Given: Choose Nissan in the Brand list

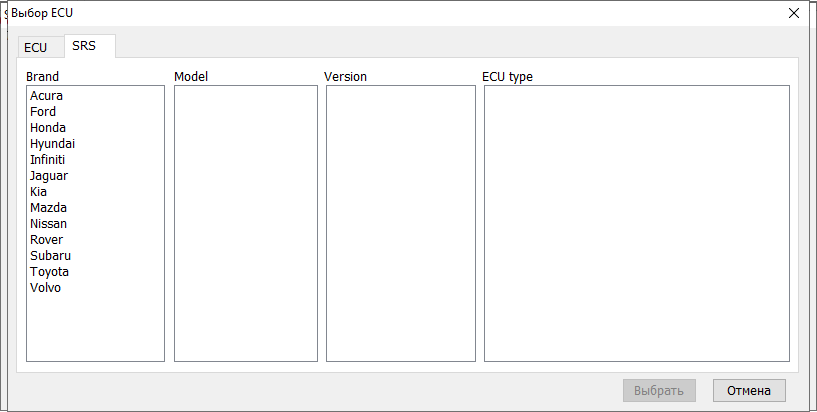Looking at the screenshot, I should point(49,224).
